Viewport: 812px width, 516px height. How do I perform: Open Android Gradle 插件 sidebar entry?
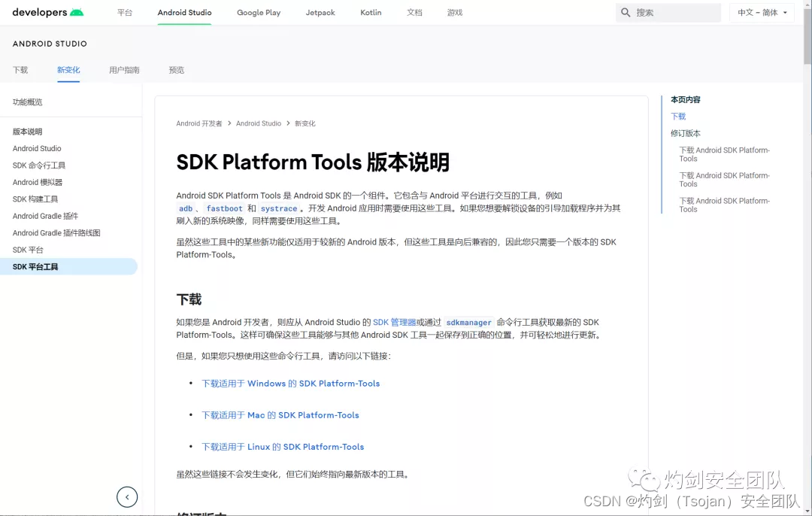[x=46, y=216]
